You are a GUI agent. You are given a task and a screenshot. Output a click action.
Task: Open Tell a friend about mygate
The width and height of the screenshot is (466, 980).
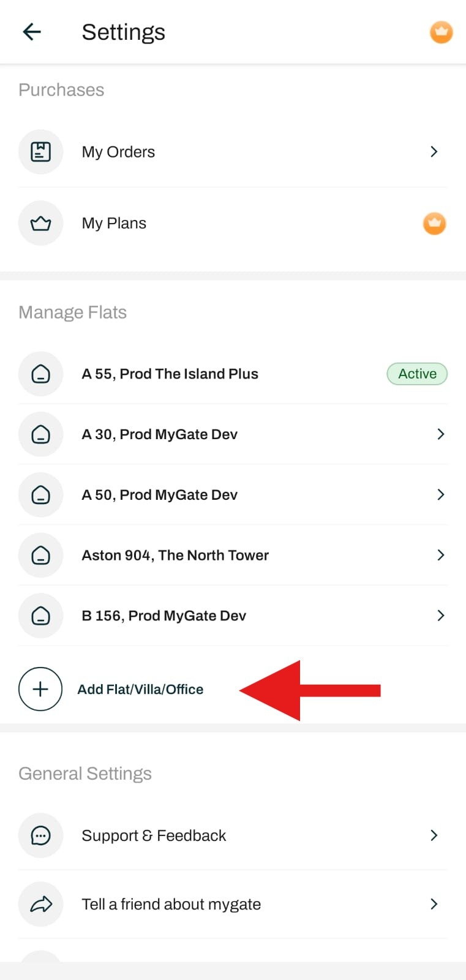pyautogui.click(x=233, y=904)
